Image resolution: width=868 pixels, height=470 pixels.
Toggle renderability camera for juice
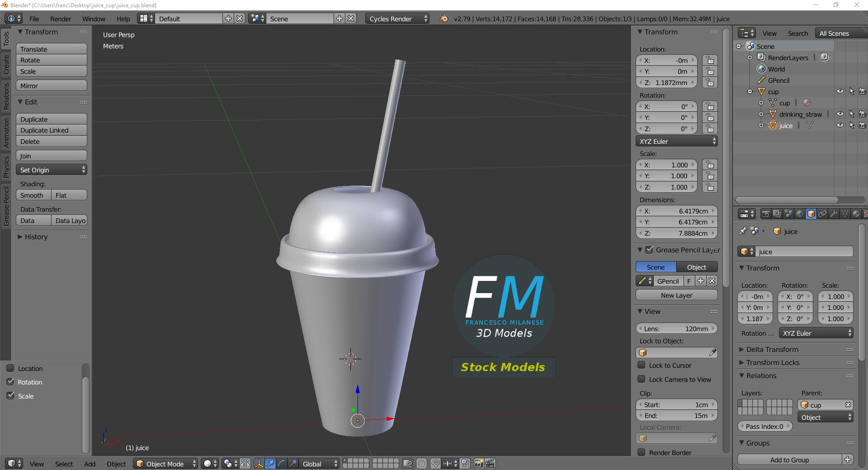tap(863, 125)
